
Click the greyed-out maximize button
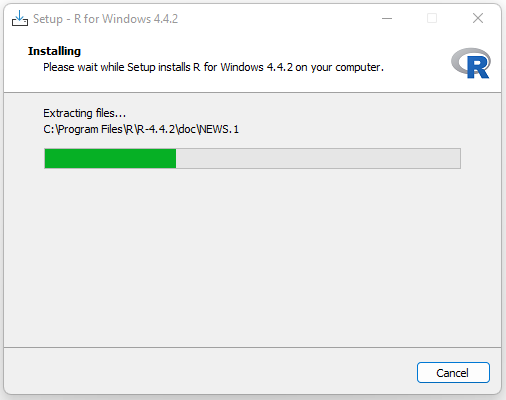432,18
